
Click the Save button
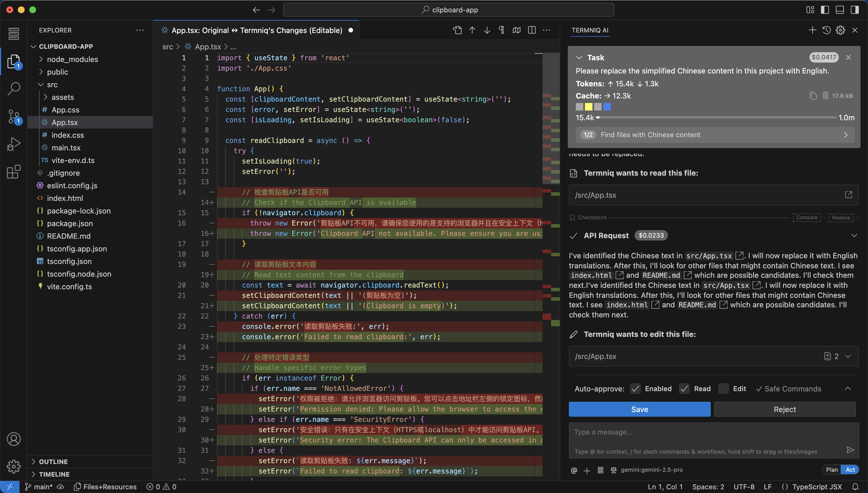[640, 409]
